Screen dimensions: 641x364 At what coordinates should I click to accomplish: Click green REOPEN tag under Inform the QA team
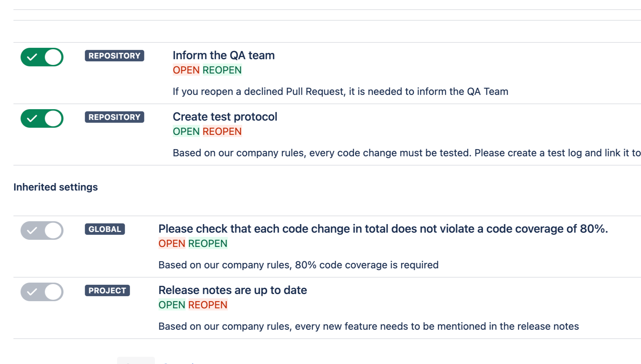[x=222, y=70]
